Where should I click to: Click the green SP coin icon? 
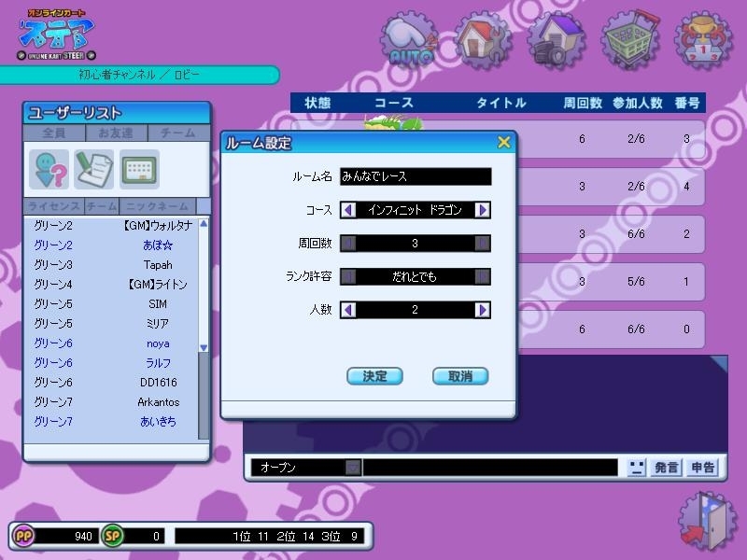click(112, 536)
